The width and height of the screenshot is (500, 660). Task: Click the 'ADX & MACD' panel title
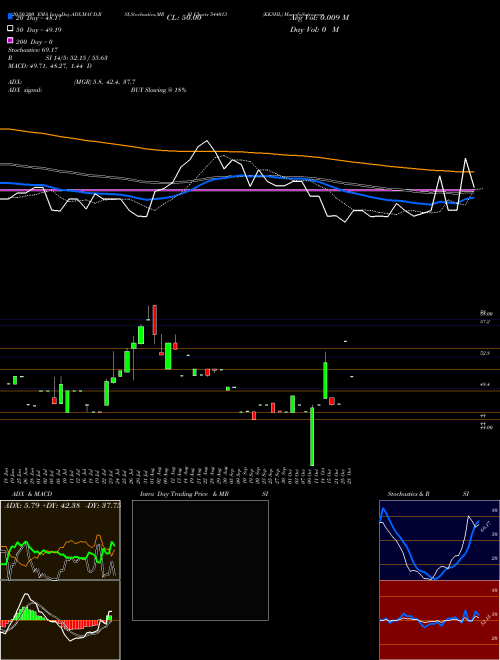point(32,494)
